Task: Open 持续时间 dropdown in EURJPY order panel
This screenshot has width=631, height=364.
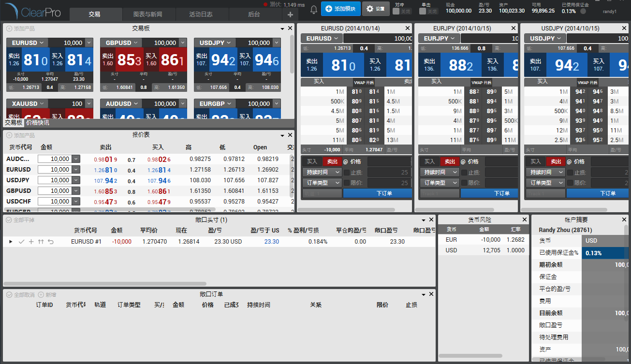Action: 439,172
